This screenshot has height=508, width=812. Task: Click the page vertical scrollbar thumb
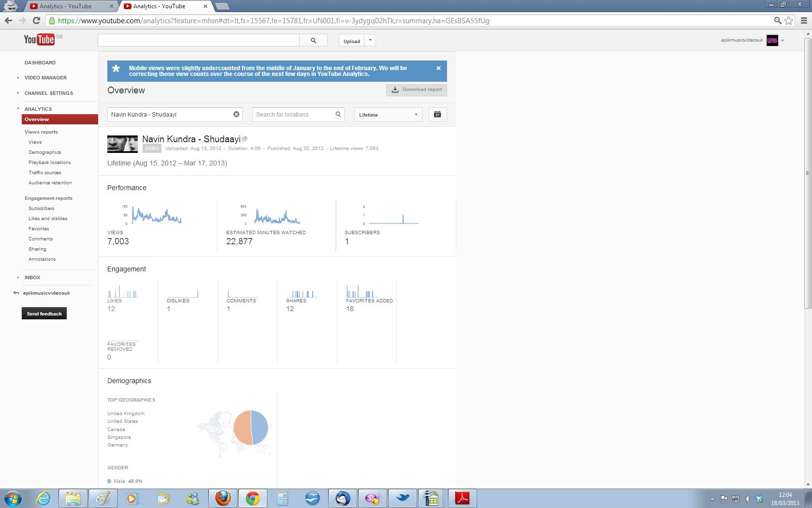click(808, 173)
